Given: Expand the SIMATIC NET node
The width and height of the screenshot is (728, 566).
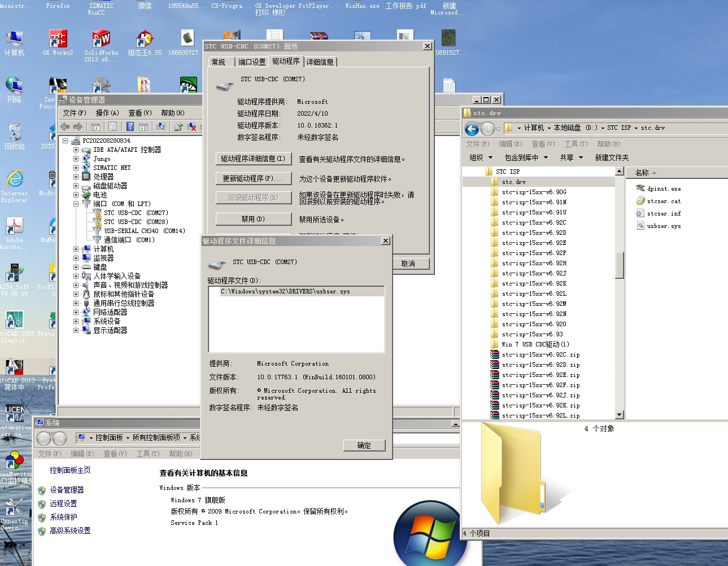Looking at the screenshot, I should (76, 168).
